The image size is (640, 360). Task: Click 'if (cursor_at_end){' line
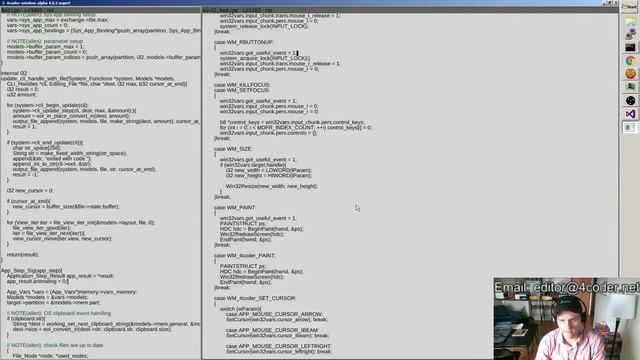(29, 201)
